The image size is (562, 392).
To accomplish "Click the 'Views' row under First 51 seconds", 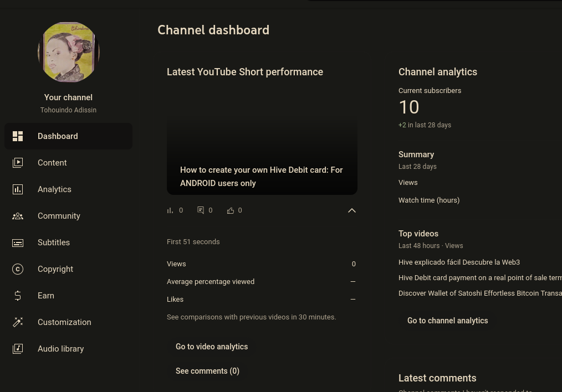I will (261, 264).
